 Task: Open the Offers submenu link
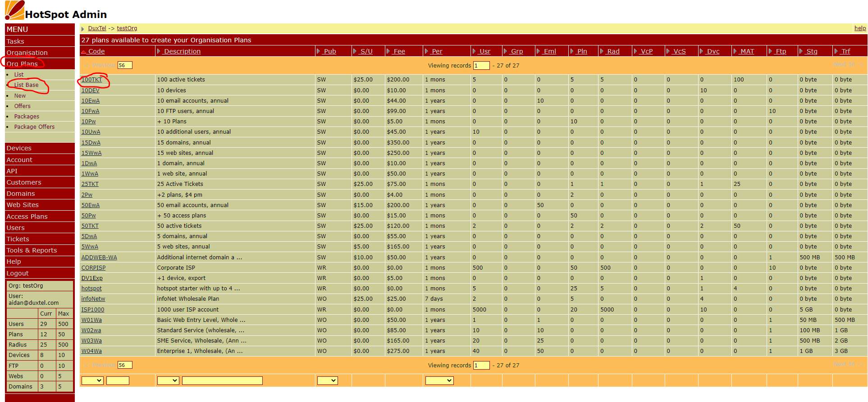click(22, 106)
